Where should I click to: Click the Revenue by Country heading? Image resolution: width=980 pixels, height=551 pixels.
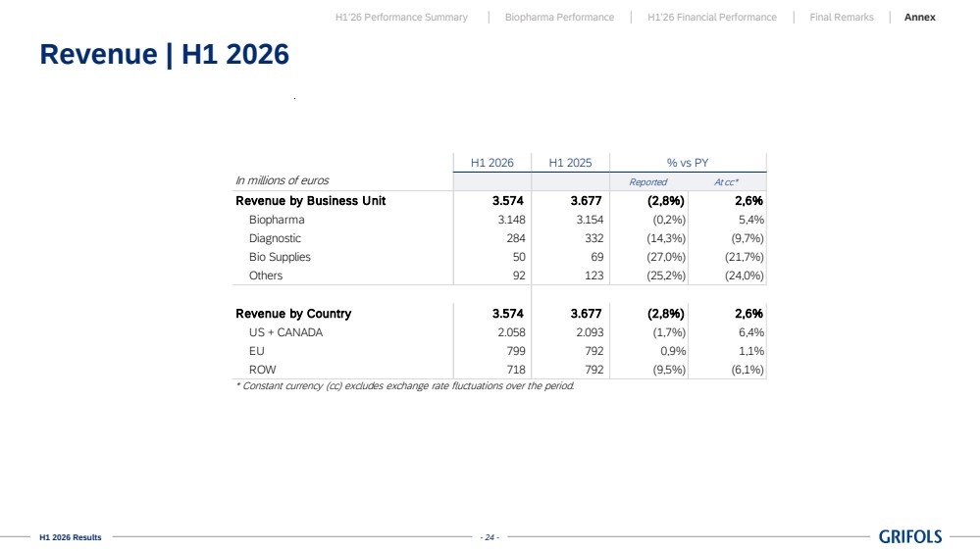pyautogui.click(x=293, y=314)
